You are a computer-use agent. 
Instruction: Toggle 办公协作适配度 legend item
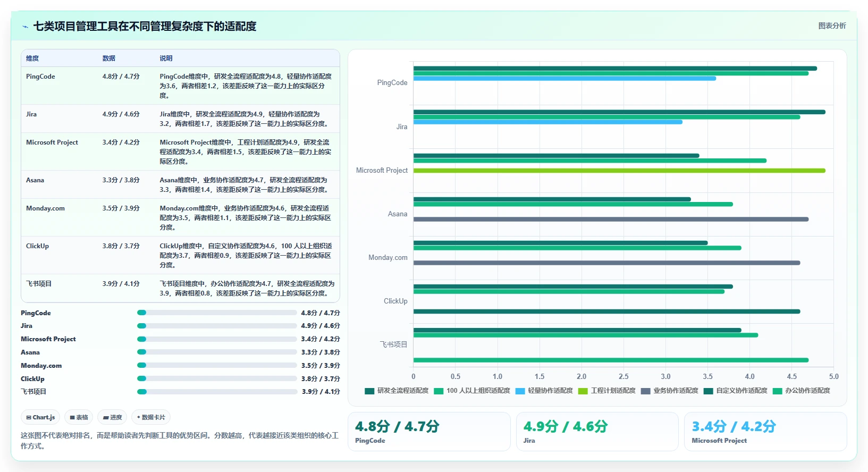coord(802,391)
